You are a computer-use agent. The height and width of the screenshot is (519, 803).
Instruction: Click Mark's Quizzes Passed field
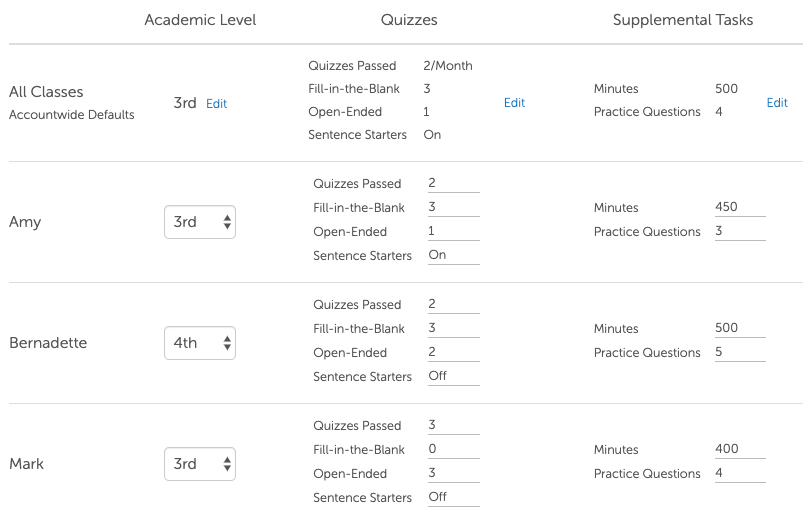pyautogui.click(x=453, y=425)
